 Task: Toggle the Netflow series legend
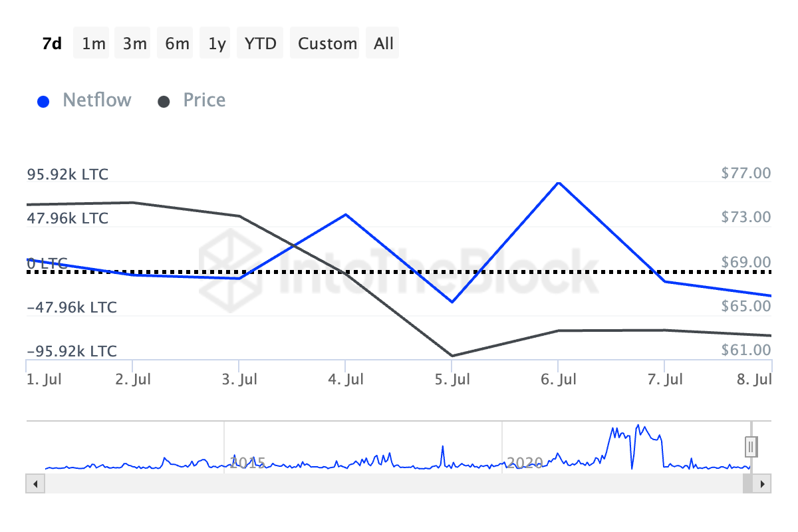[96, 100]
